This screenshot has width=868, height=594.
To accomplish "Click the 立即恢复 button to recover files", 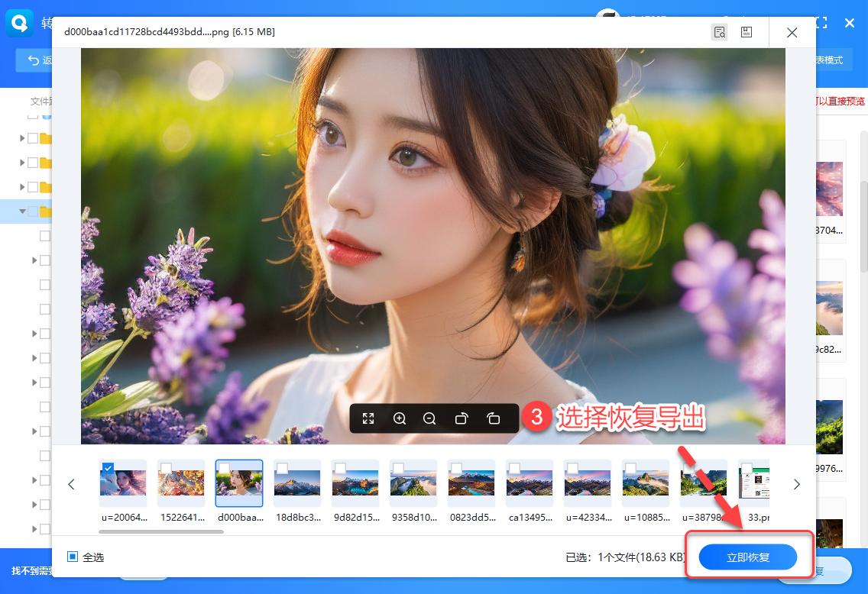I will [x=747, y=557].
